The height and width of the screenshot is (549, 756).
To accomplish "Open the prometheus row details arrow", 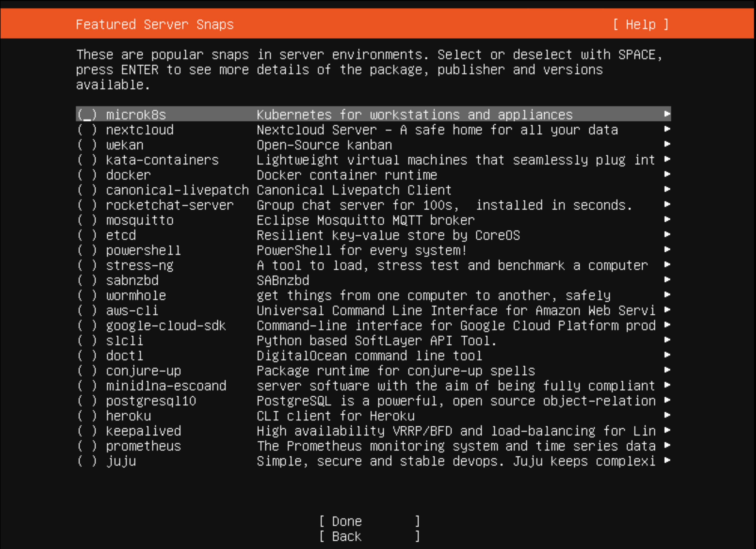I will (667, 445).
